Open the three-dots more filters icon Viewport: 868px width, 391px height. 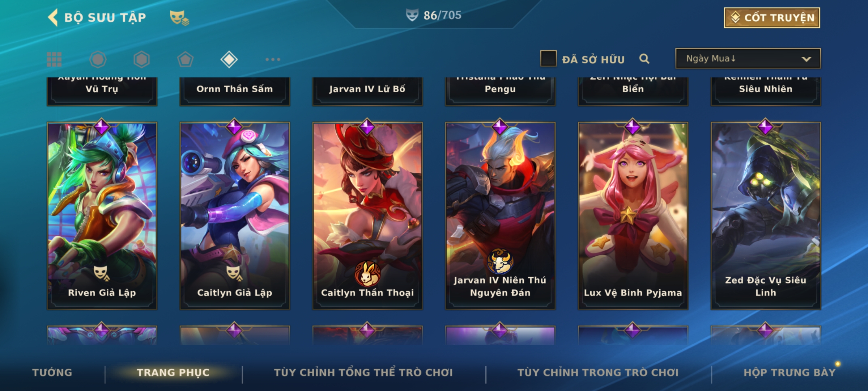pos(273,59)
